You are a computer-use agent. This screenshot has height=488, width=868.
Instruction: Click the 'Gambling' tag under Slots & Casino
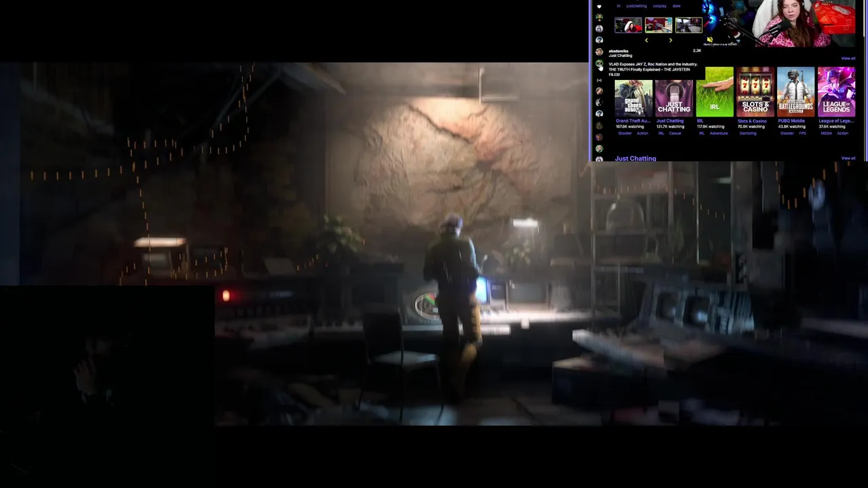pos(748,134)
